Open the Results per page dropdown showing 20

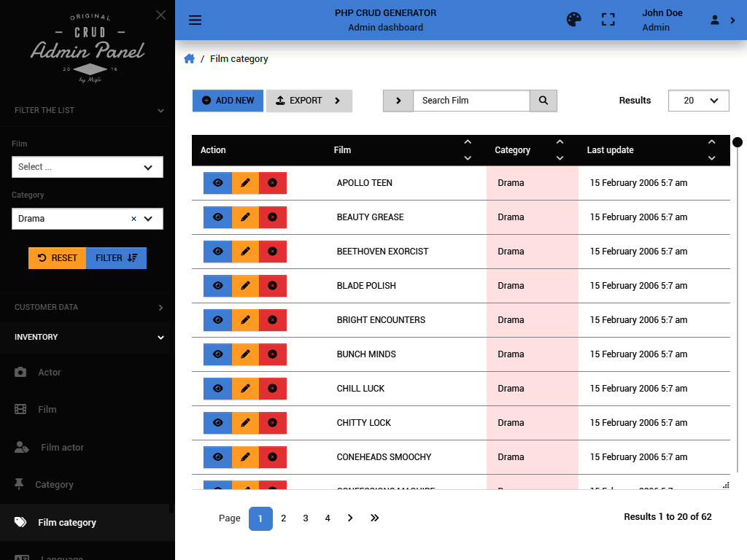point(698,101)
